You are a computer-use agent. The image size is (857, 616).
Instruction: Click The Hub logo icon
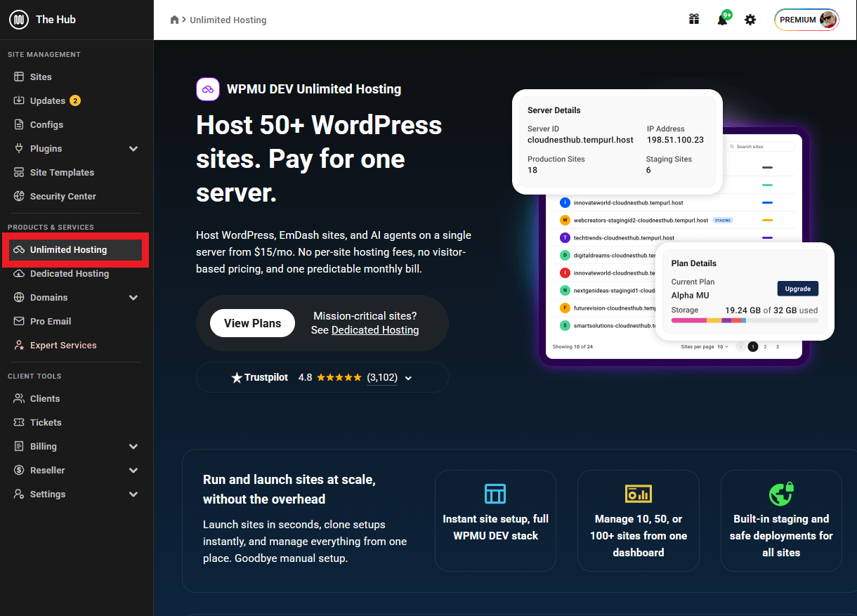(19, 20)
